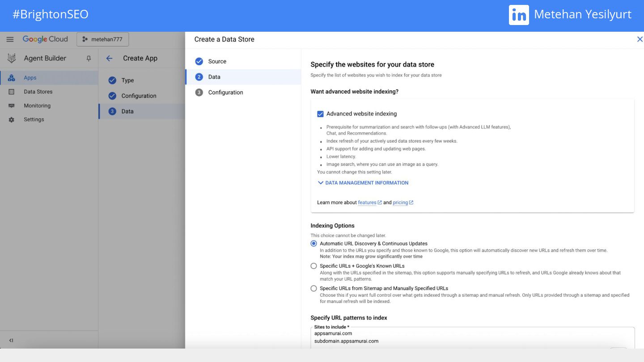Click the subdomain.appsamurai.com entry text
This screenshot has width=644, height=362.
coord(347,341)
